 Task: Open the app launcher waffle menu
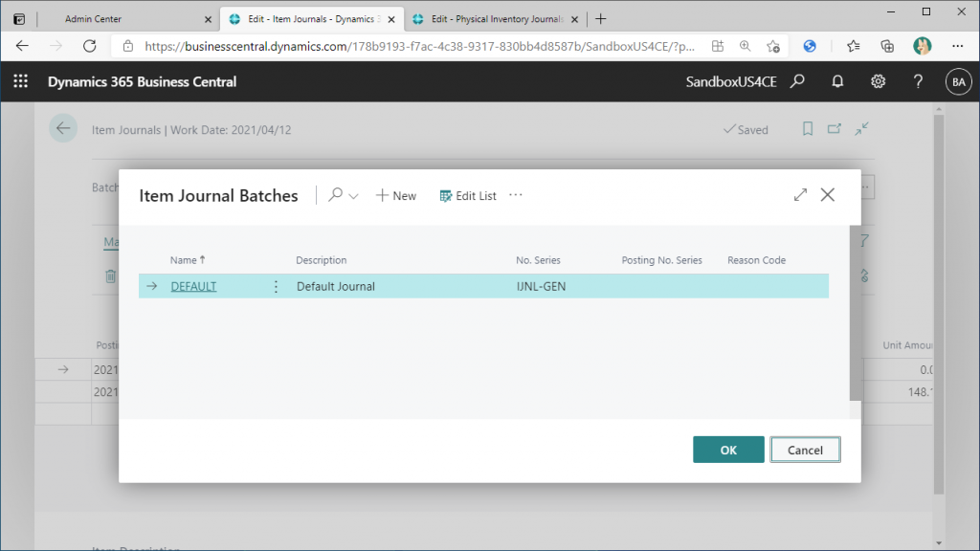(21, 81)
